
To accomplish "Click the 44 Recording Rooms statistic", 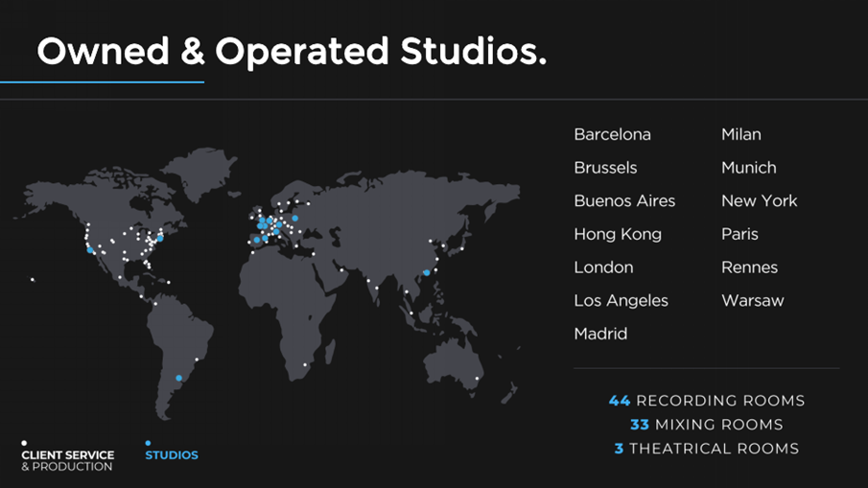I will point(706,401).
